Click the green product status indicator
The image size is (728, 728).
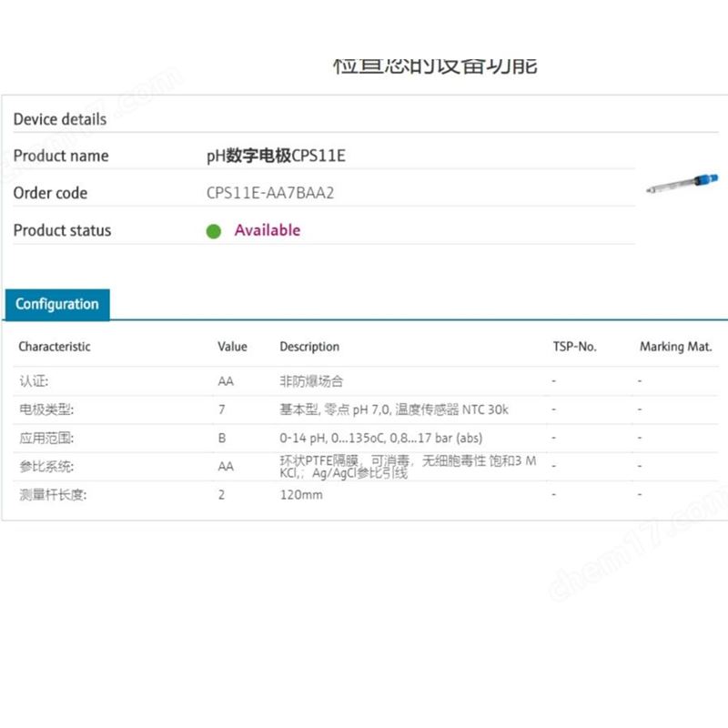(x=214, y=231)
